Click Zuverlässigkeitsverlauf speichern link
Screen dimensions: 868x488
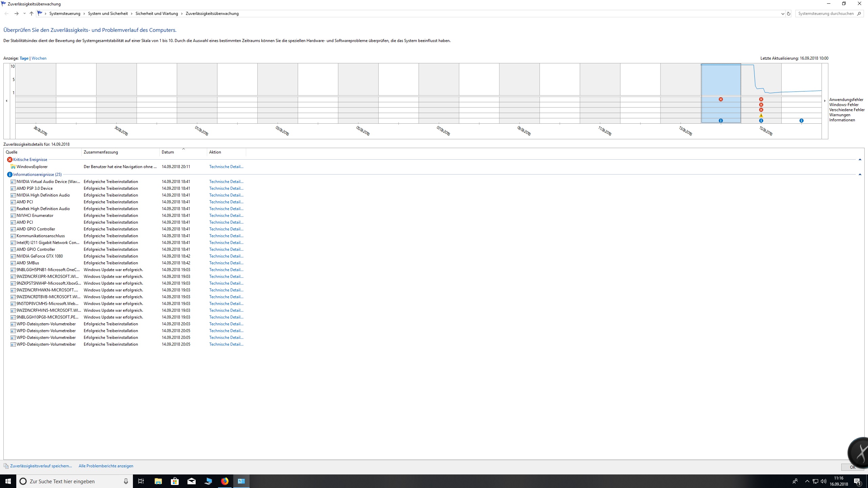click(41, 466)
